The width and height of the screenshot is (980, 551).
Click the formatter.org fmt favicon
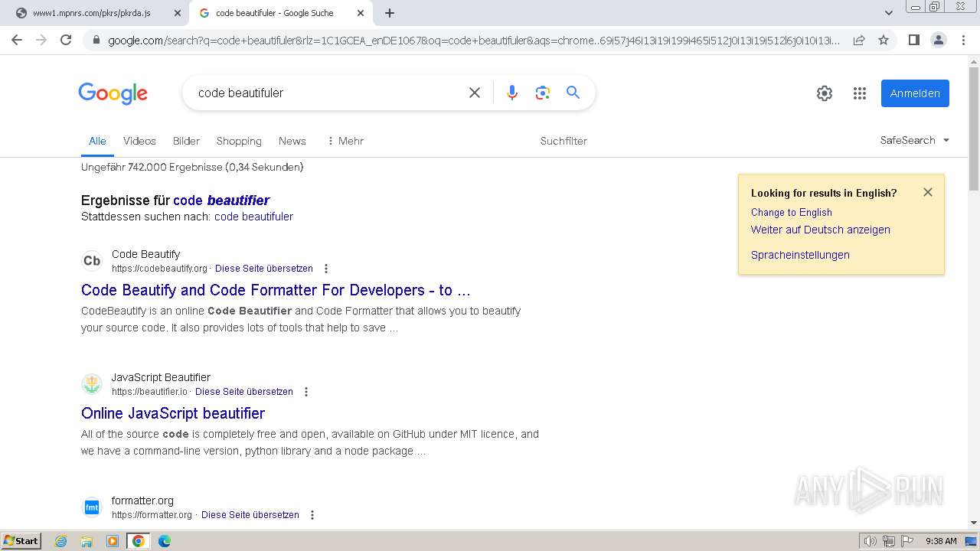tap(92, 507)
